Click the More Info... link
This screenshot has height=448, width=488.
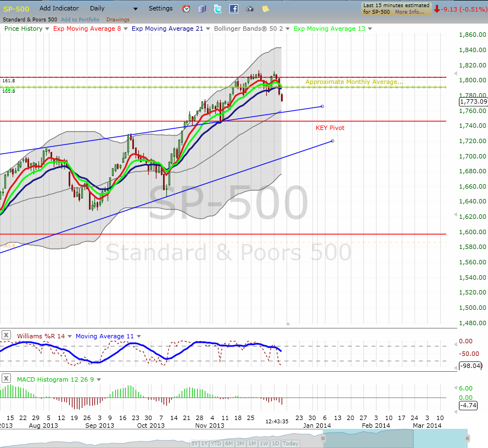[x=410, y=12]
